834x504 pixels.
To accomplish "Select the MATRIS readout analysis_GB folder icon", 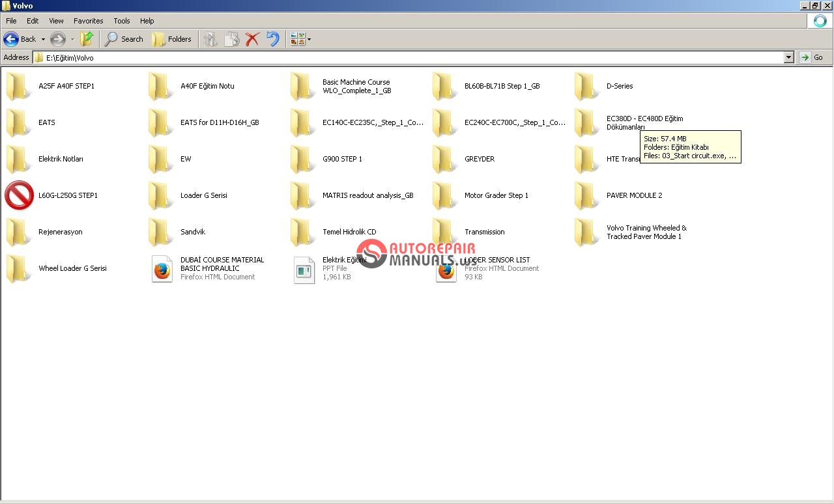I will pos(302,195).
